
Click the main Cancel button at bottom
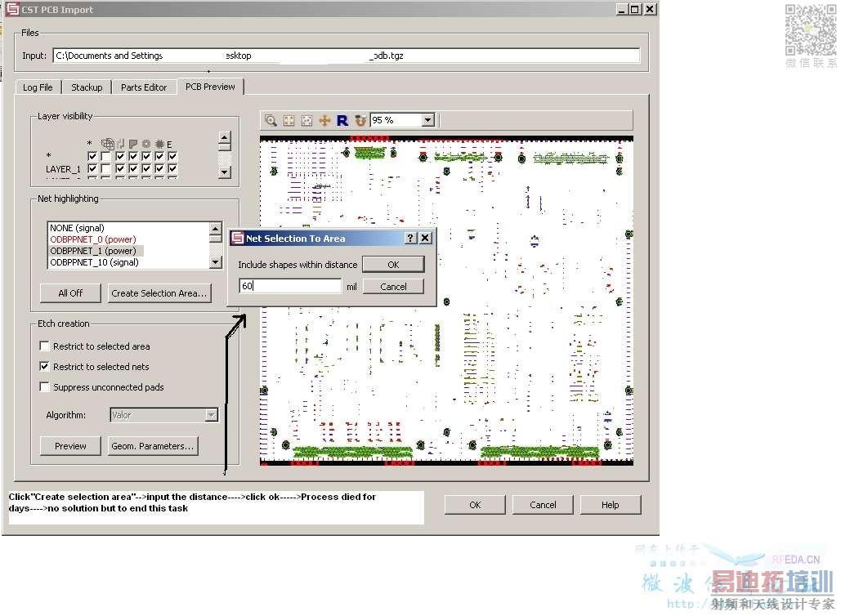click(x=543, y=505)
